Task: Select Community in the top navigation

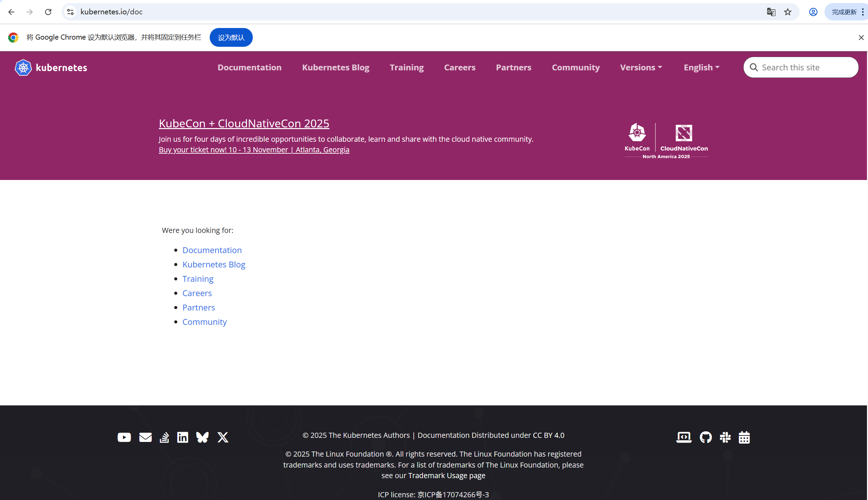Action: [x=576, y=67]
